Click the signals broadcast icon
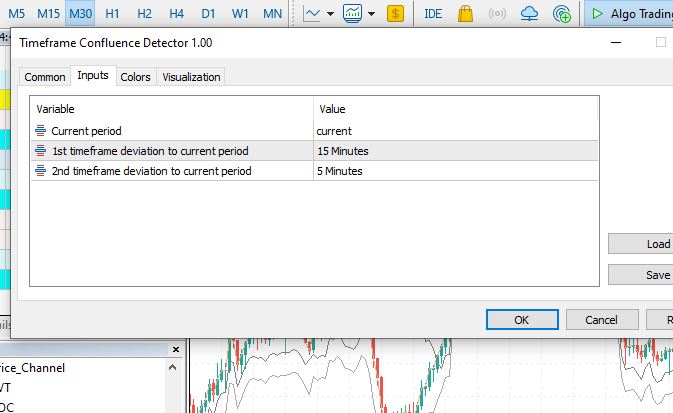Image resolution: width=673 pixels, height=413 pixels. [x=497, y=14]
